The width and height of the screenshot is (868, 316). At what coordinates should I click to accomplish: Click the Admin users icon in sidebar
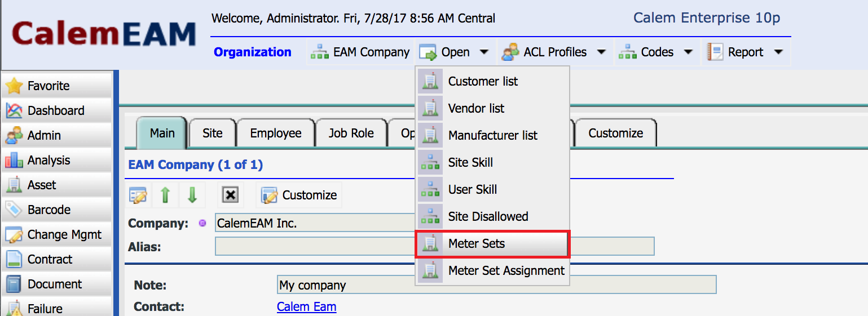point(14,136)
